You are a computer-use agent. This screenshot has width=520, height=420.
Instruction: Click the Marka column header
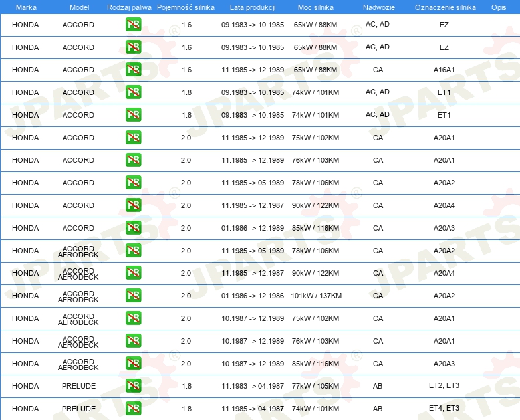point(26,7)
